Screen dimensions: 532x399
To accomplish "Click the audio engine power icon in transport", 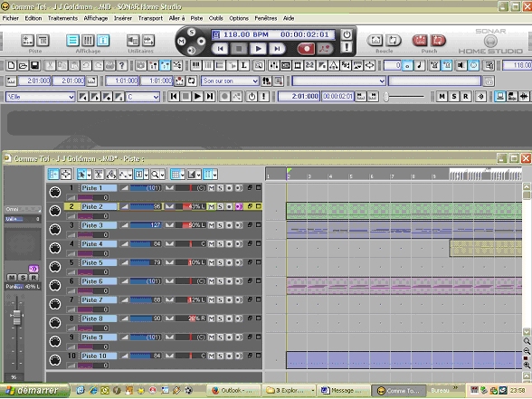I will (x=347, y=34).
